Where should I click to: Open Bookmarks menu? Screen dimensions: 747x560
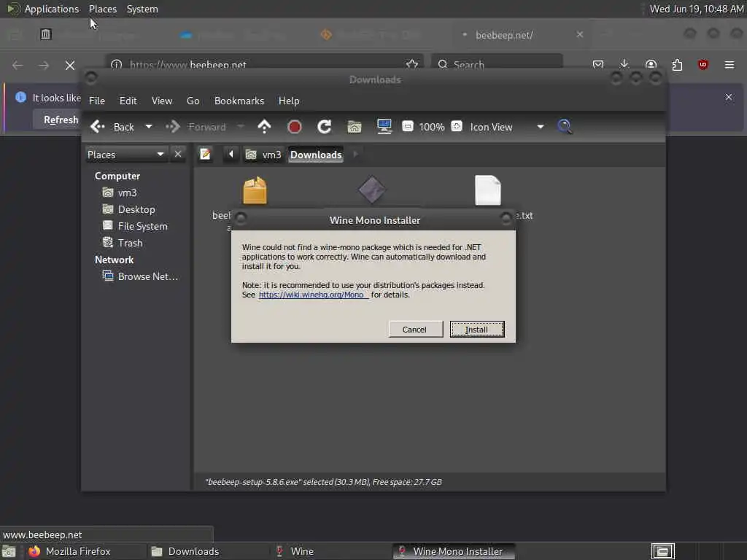click(x=239, y=101)
